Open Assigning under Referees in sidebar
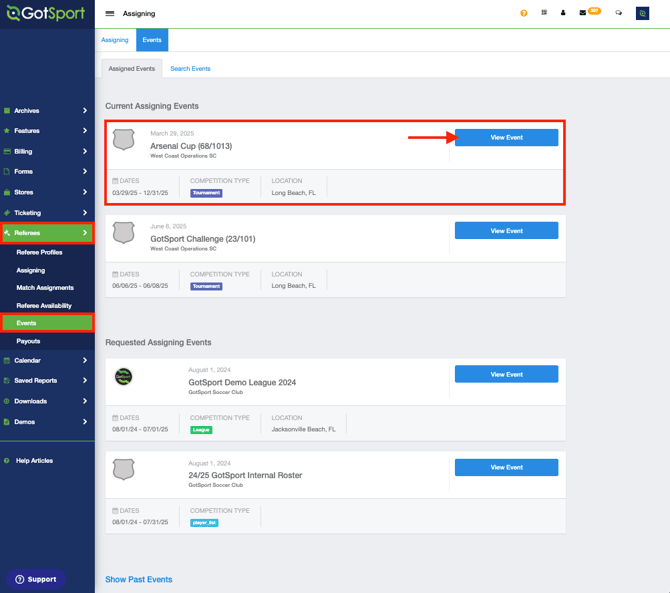This screenshot has width=670, height=593. (31, 270)
